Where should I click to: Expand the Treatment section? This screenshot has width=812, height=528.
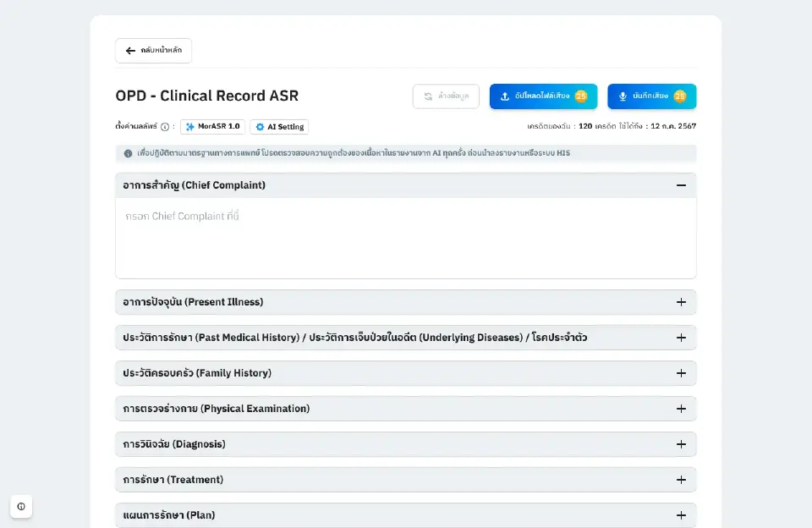click(681, 480)
